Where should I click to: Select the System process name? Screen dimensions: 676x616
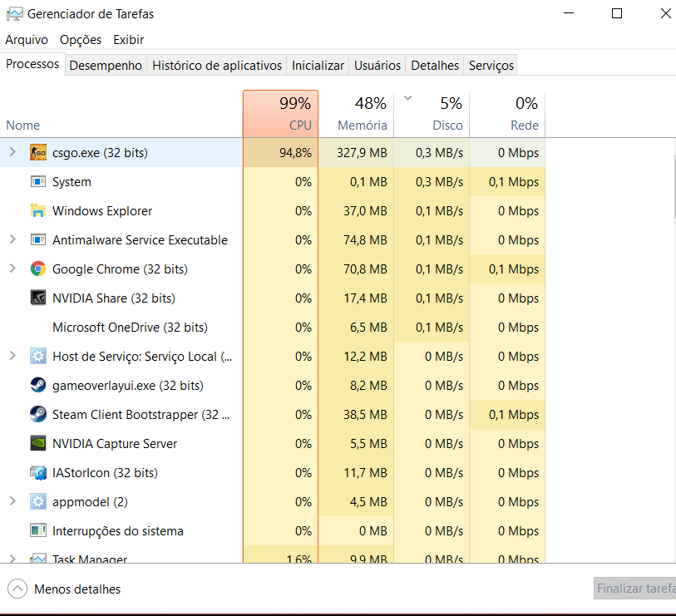(72, 181)
